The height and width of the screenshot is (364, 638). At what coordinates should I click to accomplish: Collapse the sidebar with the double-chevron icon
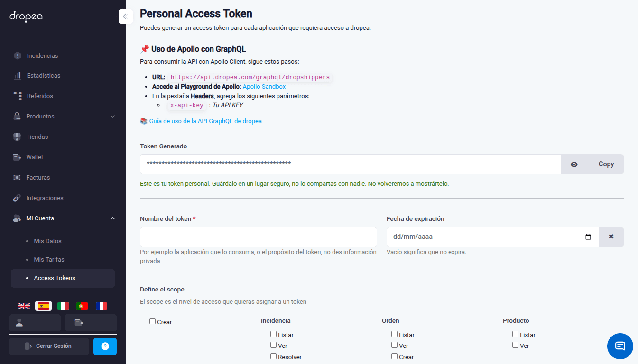pyautogui.click(x=125, y=17)
